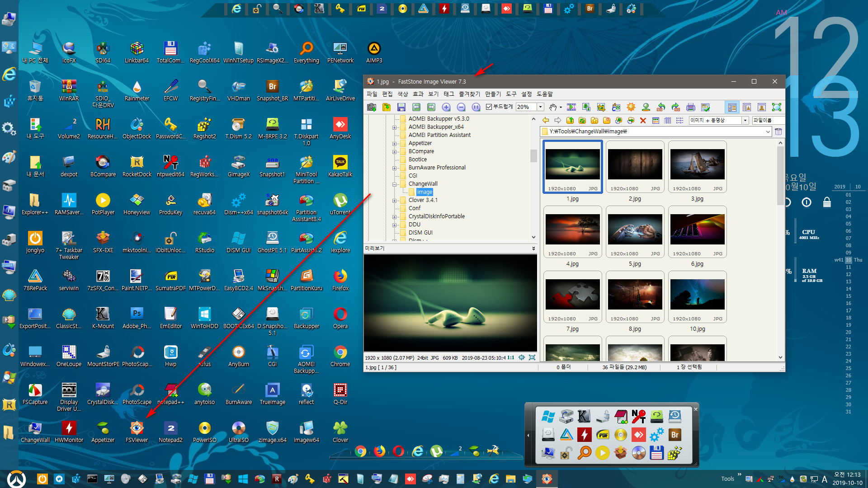This screenshot has height=488, width=868.
Task: Click the thumbnail pane vertical scrollbar thumb
Action: [780, 175]
